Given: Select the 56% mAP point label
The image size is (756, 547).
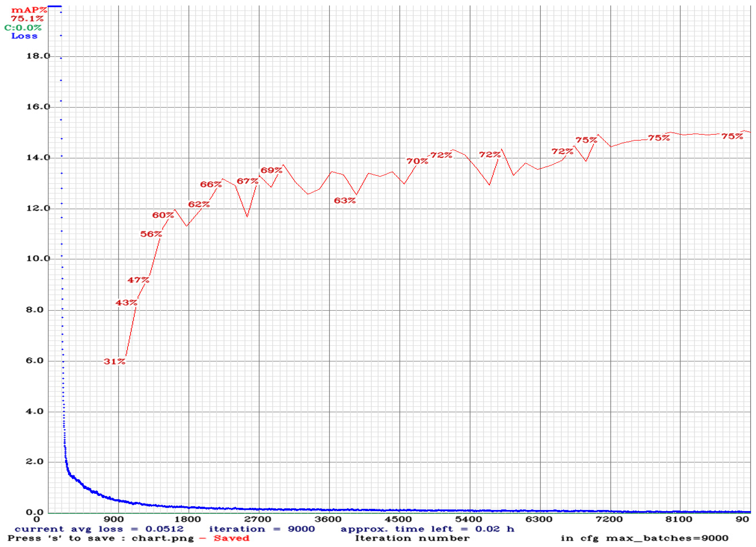Looking at the screenshot, I should (x=151, y=234).
